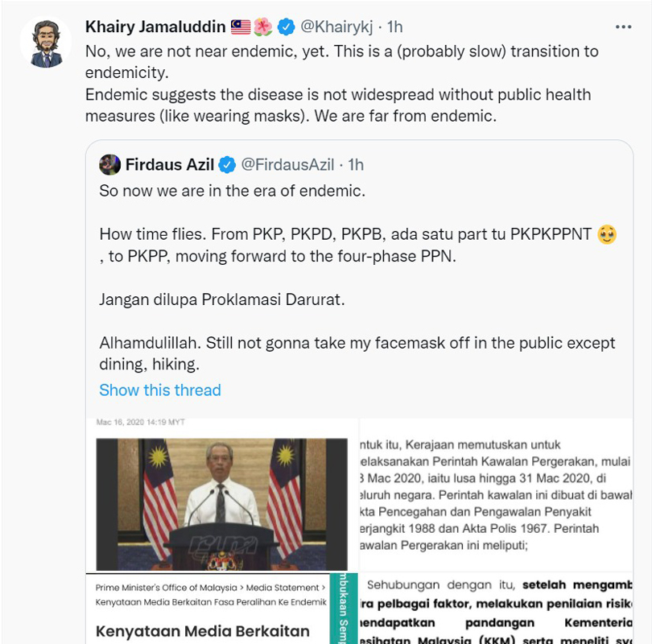This screenshot has height=644, width=652.
Task: Click Khairy Jamaluddin's verified badge
Action: 286,27
